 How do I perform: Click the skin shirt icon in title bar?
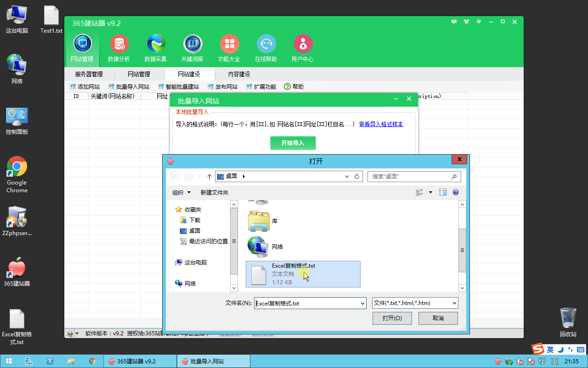tap(467, 22)
